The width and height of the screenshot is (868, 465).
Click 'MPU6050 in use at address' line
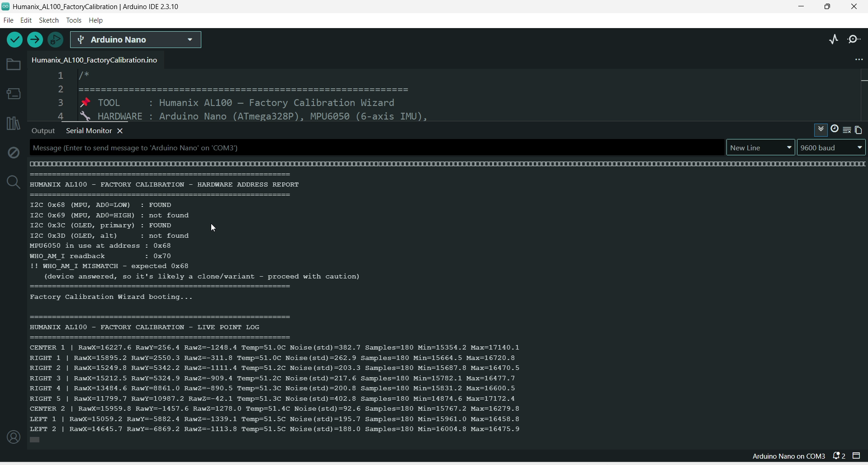pos(100,246)
